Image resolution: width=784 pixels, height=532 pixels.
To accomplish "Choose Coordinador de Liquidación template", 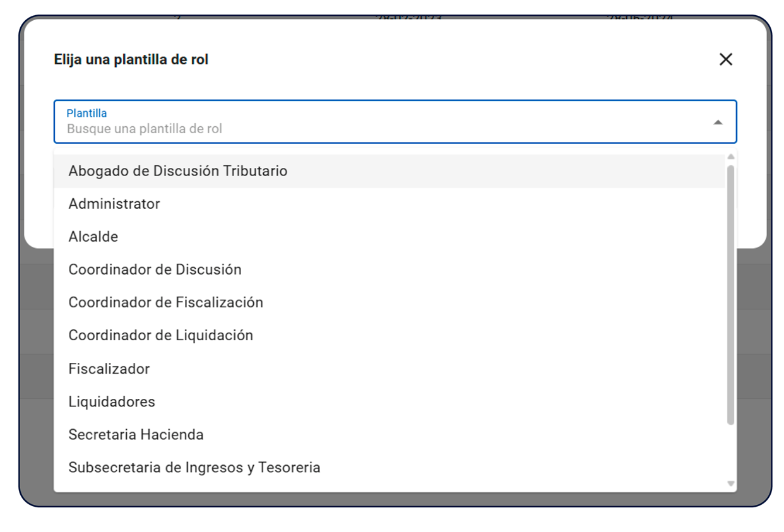I will 160,335.
